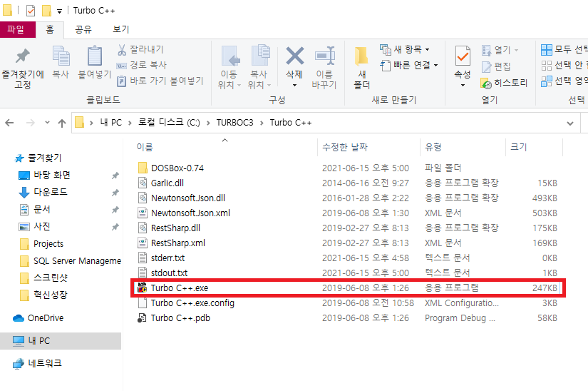The width and height of the screenshot is (588, 391).
Task: Select Copy Path (경로 복사)
Action: pyautogui.click(x=141, y=66)
